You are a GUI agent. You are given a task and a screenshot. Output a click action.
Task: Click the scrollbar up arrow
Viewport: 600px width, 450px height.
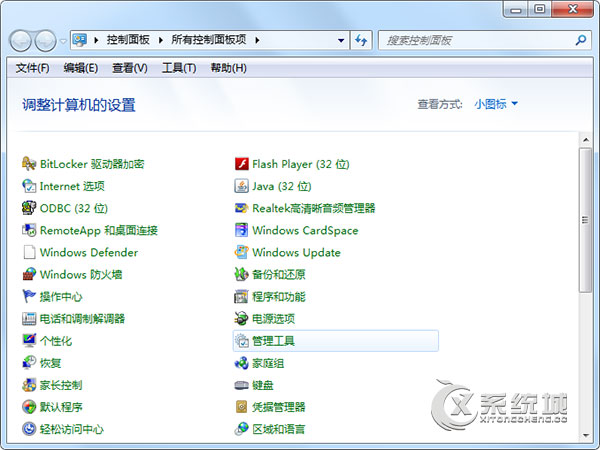(x=585, y=140)
